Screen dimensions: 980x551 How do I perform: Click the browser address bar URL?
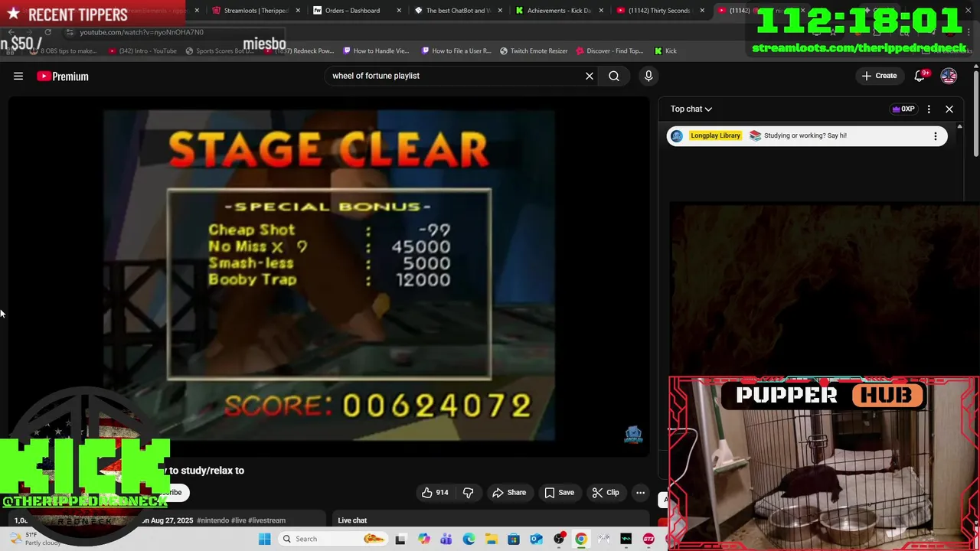pos(142,32)
